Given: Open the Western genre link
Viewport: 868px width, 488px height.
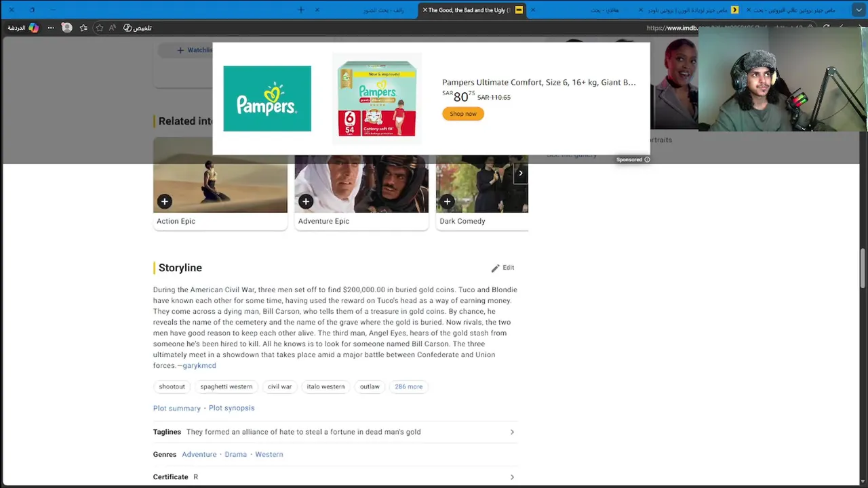Looking at the screenshot, I should 269,454.
